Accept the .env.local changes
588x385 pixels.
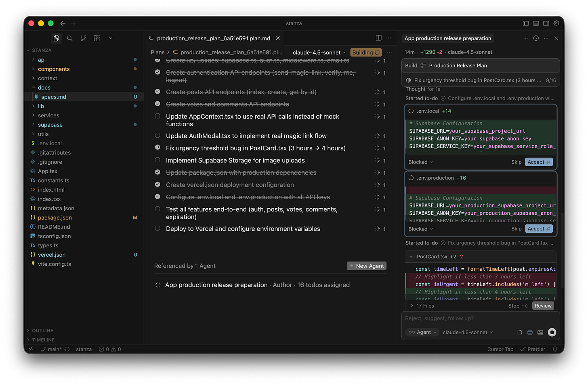[539, 162]
